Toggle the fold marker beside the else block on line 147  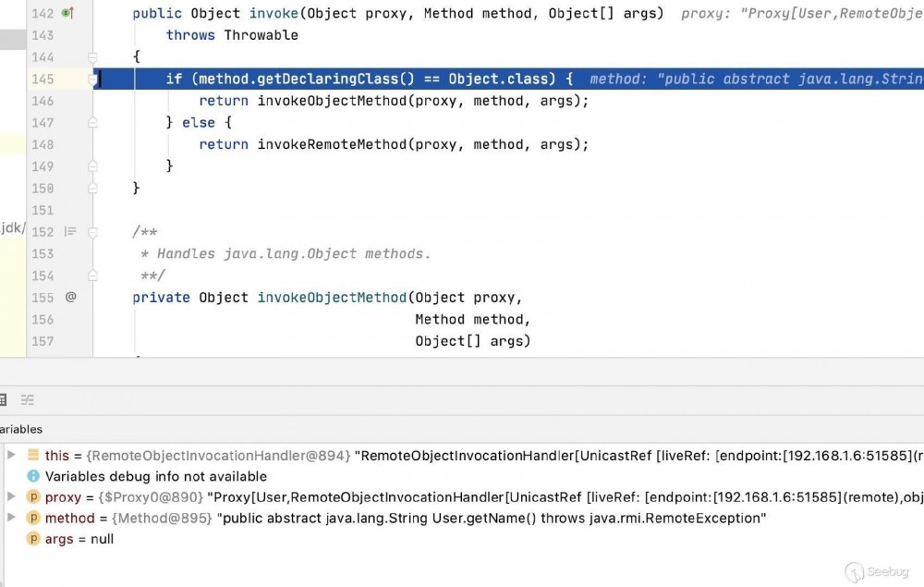pos(91,122)
